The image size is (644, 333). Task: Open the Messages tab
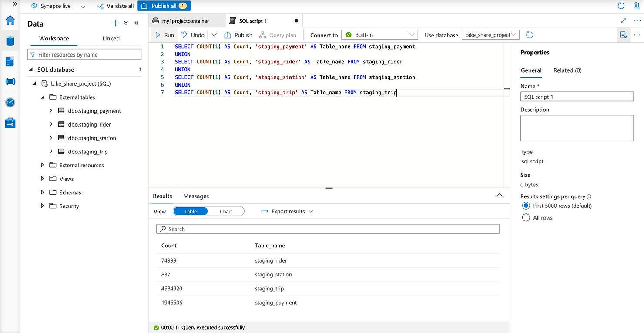tap(196, 196)
